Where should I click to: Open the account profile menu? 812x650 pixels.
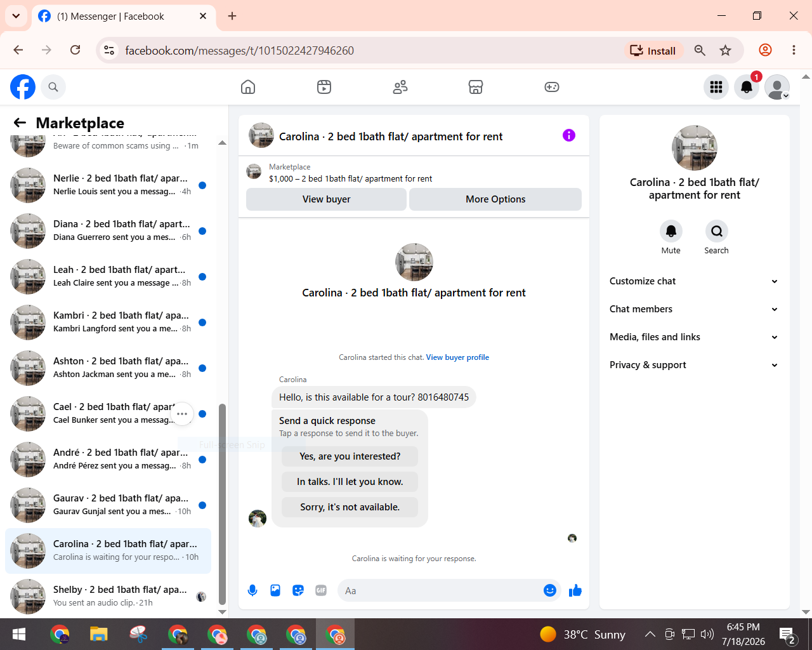777,87
